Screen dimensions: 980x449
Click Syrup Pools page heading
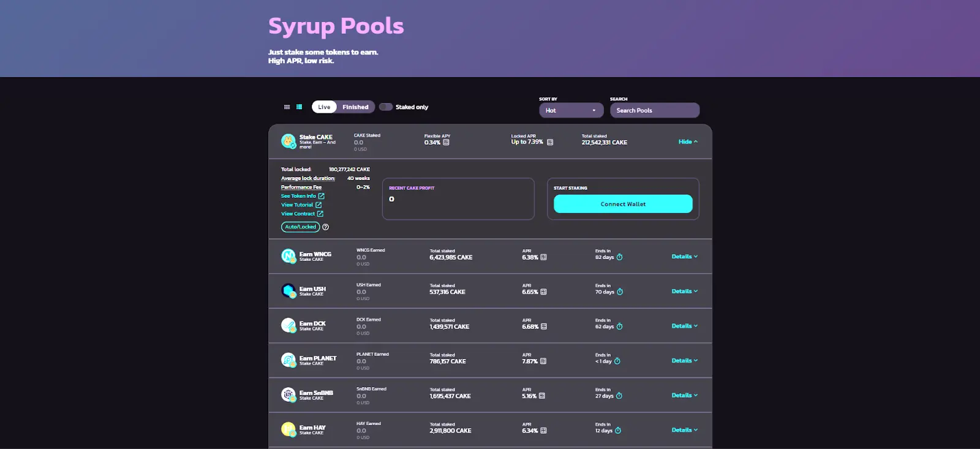[336, 26]
